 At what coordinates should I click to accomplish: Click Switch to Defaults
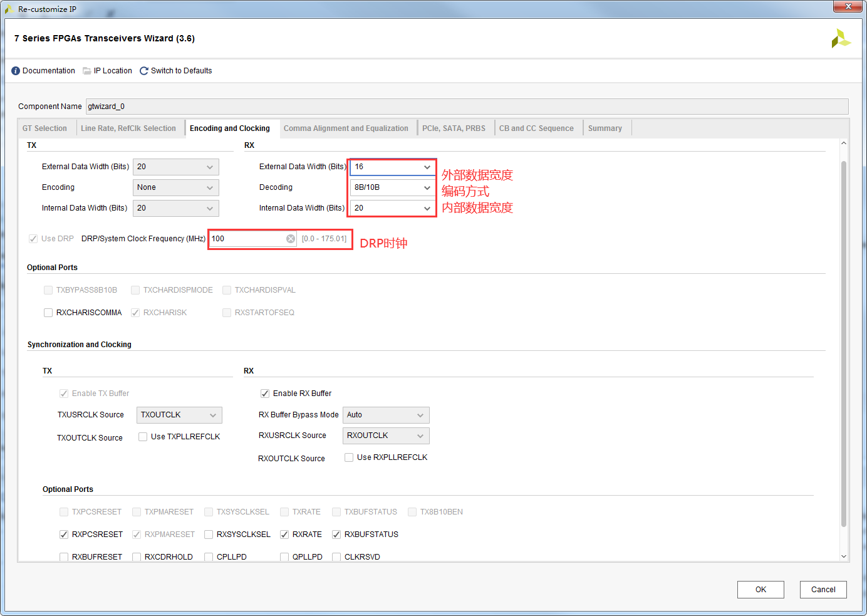point(181,71)
